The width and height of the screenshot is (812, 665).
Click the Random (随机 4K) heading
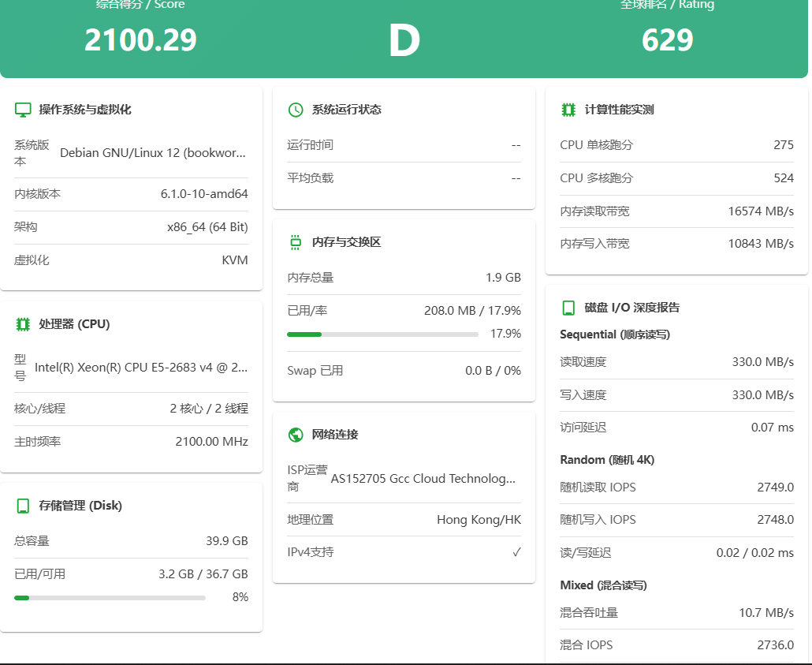607,460
